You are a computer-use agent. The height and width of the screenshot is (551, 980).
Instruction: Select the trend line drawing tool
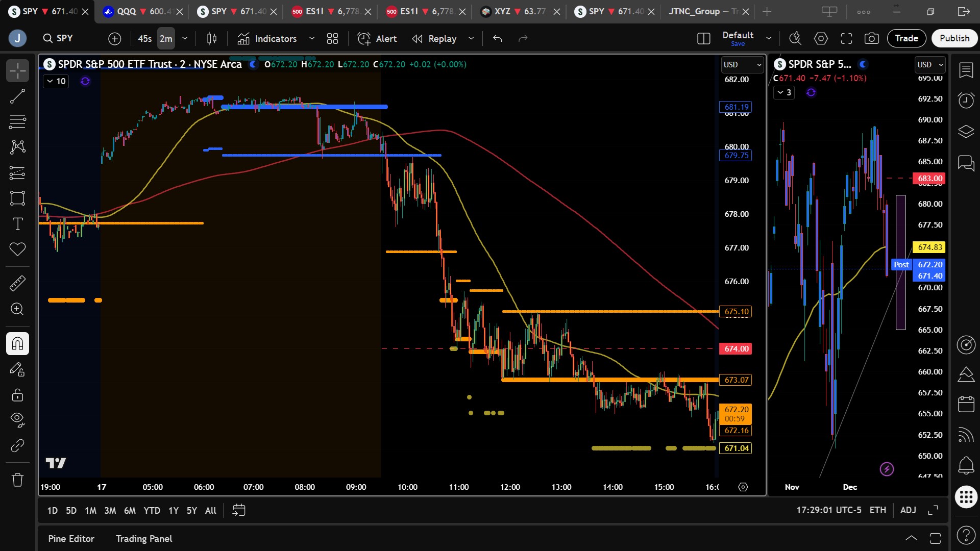[17, 96]
